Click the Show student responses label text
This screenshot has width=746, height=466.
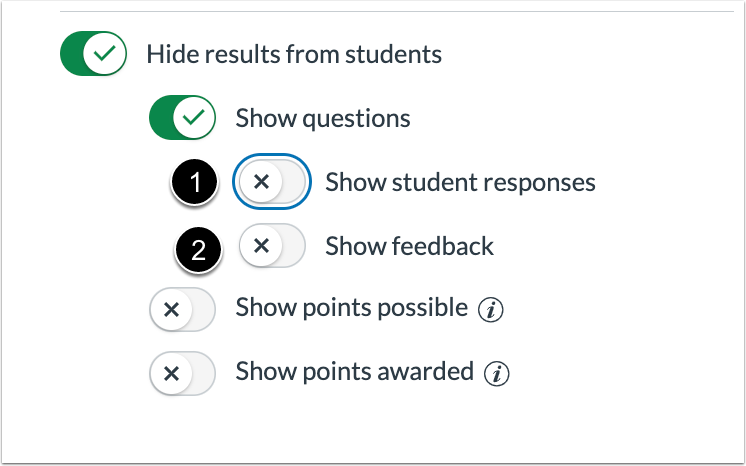pyautogui.click(x=460, y=182)
